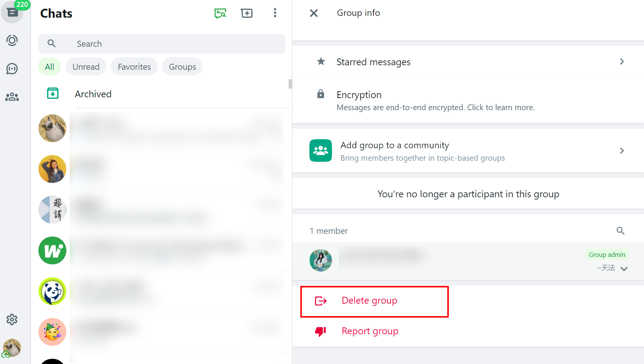This screenshot has height=364, width=644.
Task: Click the Report group button
Action: [370, 331]
